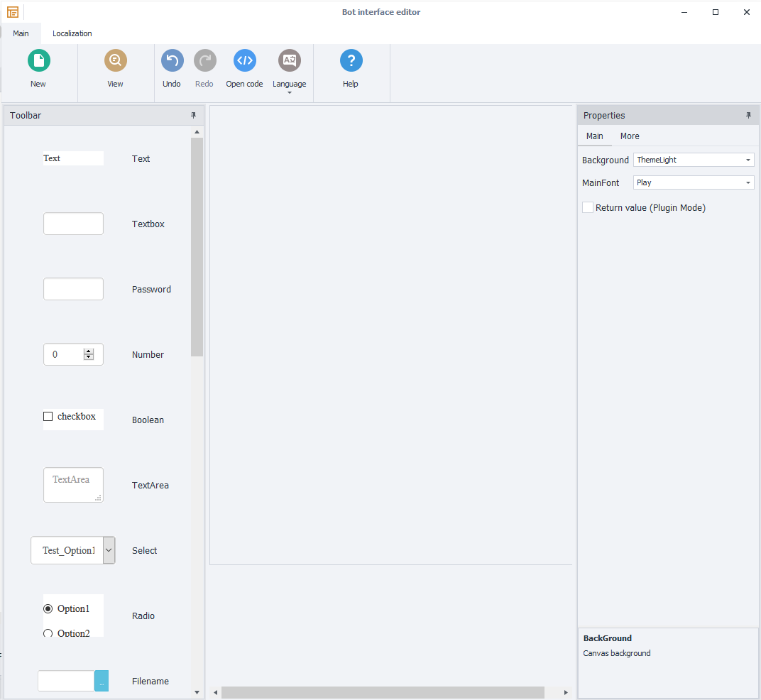Unpin the Toolbar panel
Image resolution: width=761 pixels, height=700 pixels.
(192, 115)
